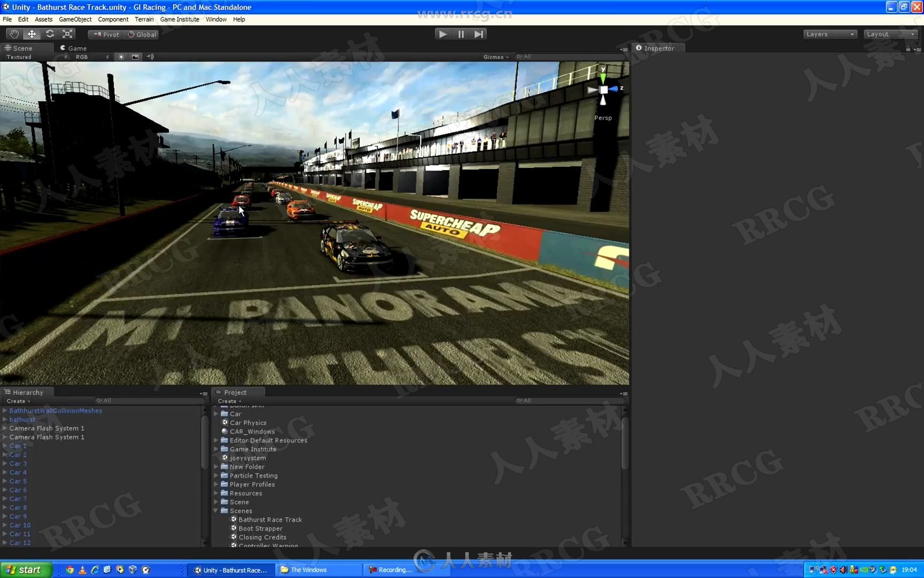Open the Terrain menu

tap(144, 19)
